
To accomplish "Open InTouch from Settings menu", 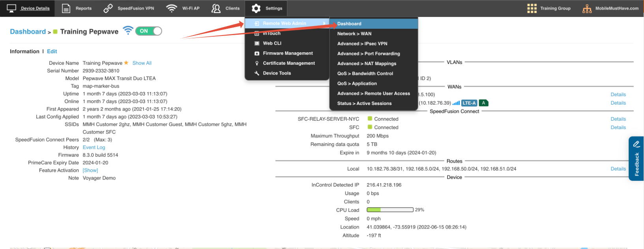I will pos(287,34).
